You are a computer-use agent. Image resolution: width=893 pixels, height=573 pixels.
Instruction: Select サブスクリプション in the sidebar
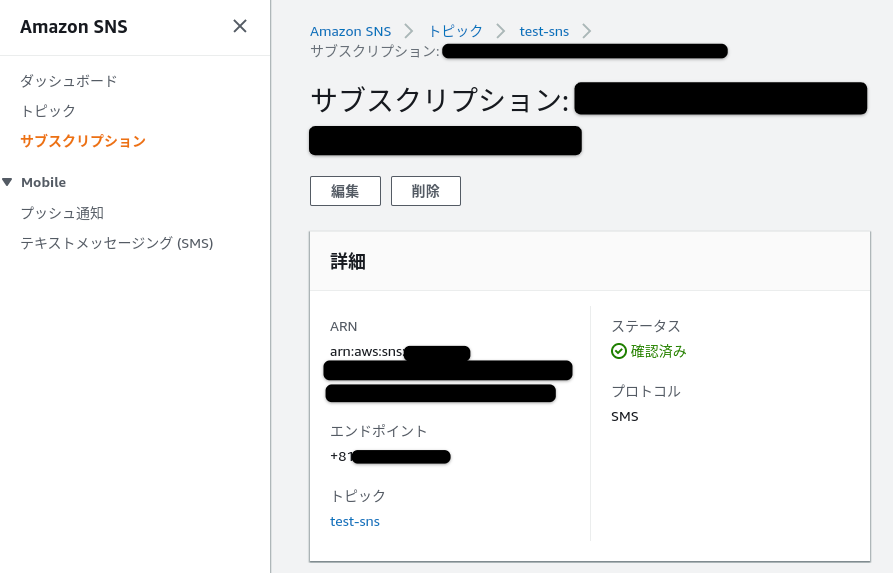click(x=83, y=141)
